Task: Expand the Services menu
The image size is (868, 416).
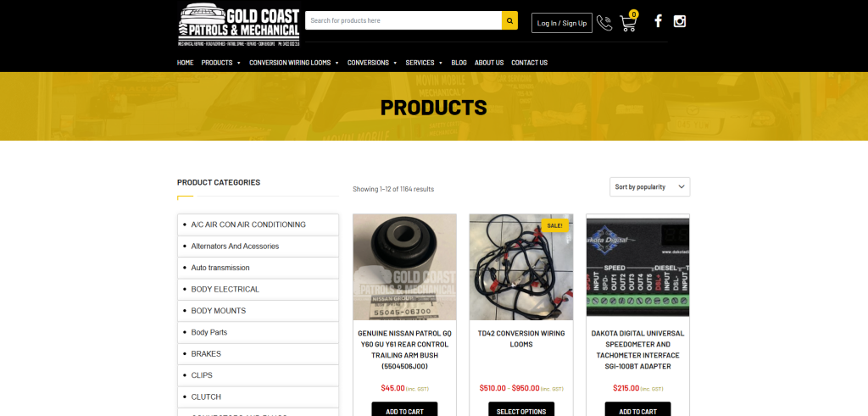Action: tap(424, 63)
